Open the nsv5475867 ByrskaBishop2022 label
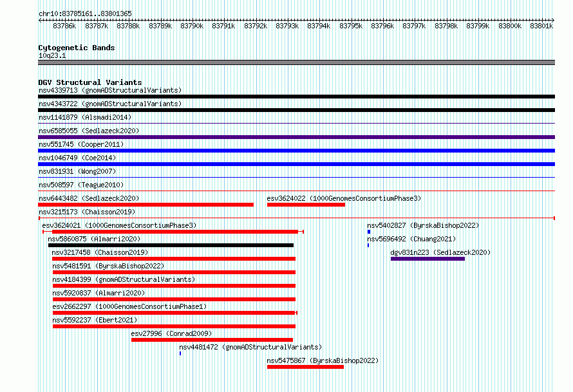Screen dimensions: 573x392 pyautogui.click(x=323, y=360)
